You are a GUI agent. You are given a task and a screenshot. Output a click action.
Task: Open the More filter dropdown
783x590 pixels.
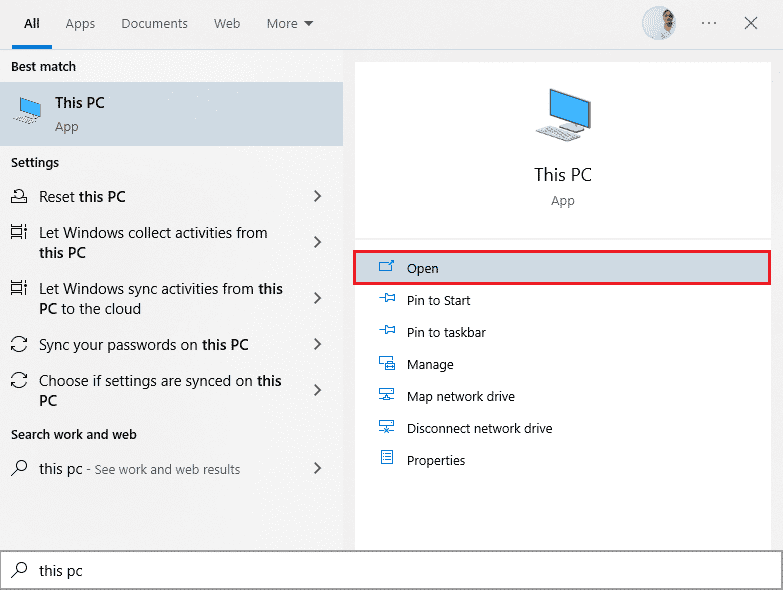pos(290,23)
